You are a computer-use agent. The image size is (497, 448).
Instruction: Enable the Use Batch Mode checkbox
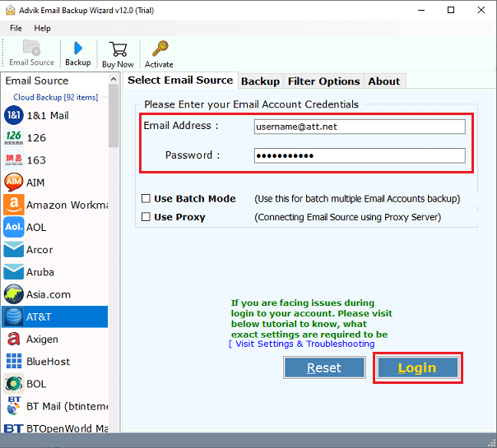(x=146, y=198)
